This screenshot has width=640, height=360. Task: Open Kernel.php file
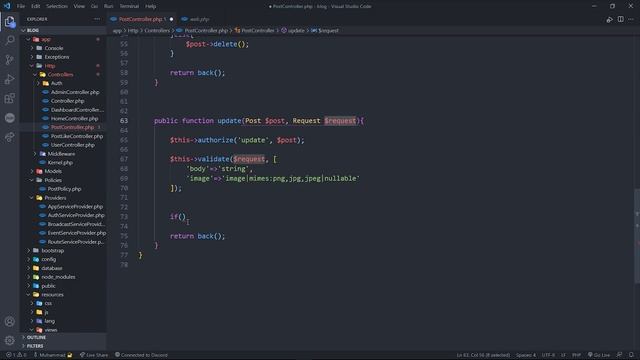[63, 162]
